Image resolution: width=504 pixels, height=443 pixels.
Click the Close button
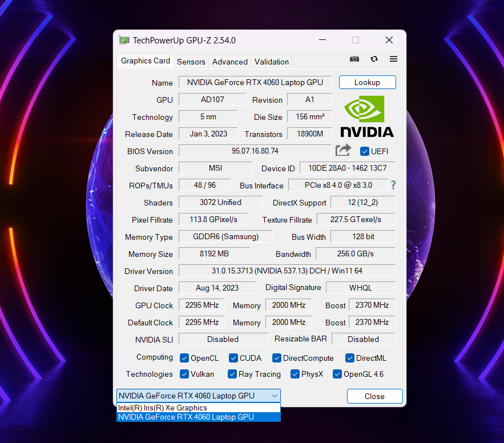[374, 396]
